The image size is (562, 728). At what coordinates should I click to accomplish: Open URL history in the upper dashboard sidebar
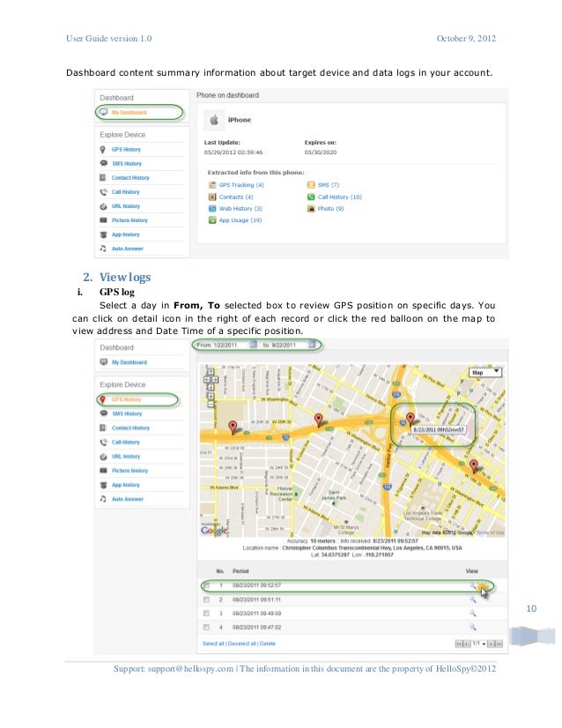125,206
